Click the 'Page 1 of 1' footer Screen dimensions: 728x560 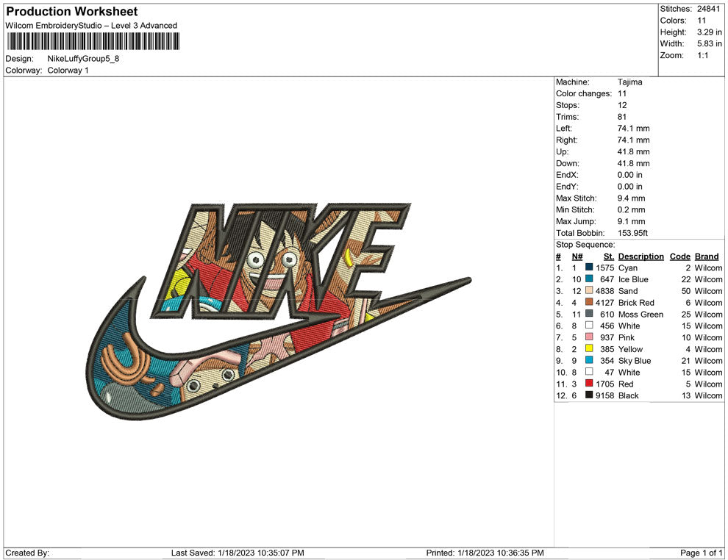[x=701, y=553]
